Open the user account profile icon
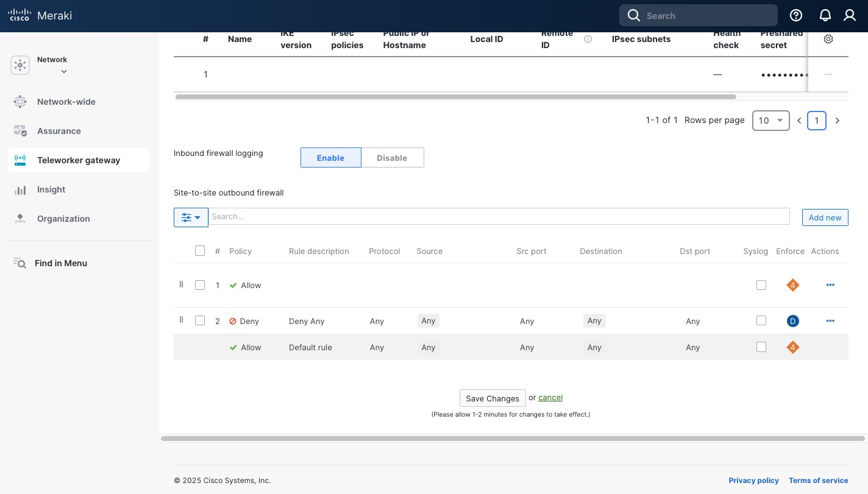Image resolution: width=868 pixels, height=494 pixels. coord(850,16)
